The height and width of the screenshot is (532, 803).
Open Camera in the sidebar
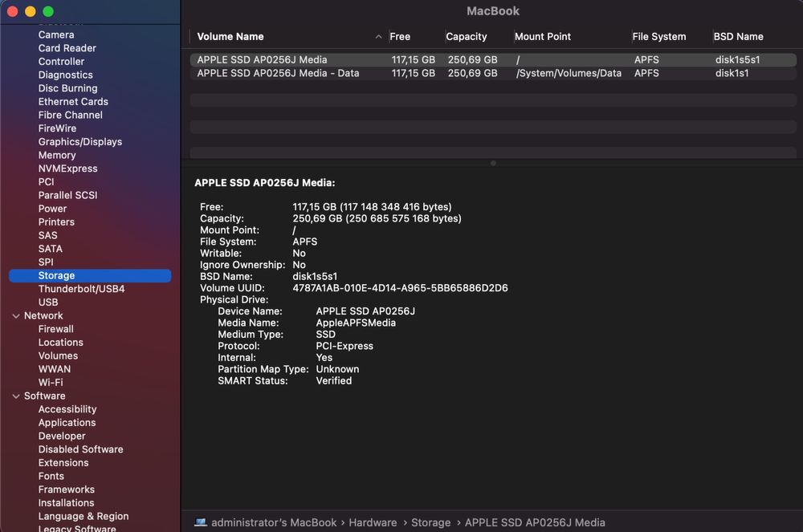click(x=56, y=35)
